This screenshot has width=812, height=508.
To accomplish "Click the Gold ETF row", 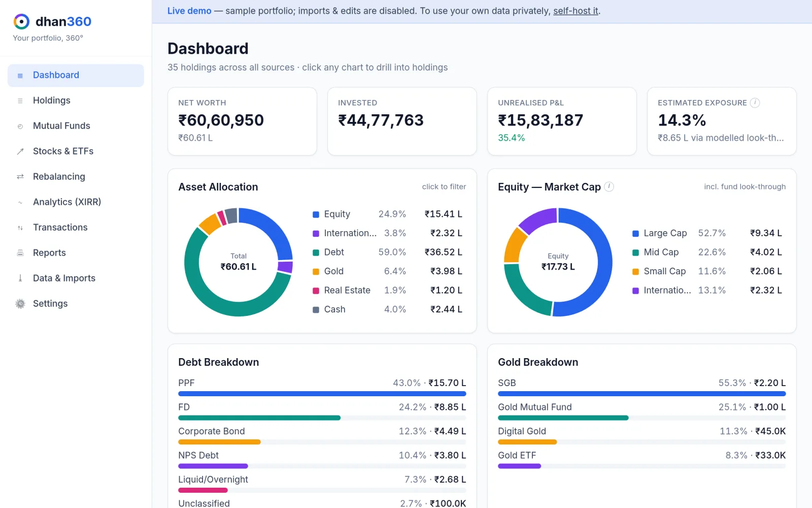I will (642, 459).
